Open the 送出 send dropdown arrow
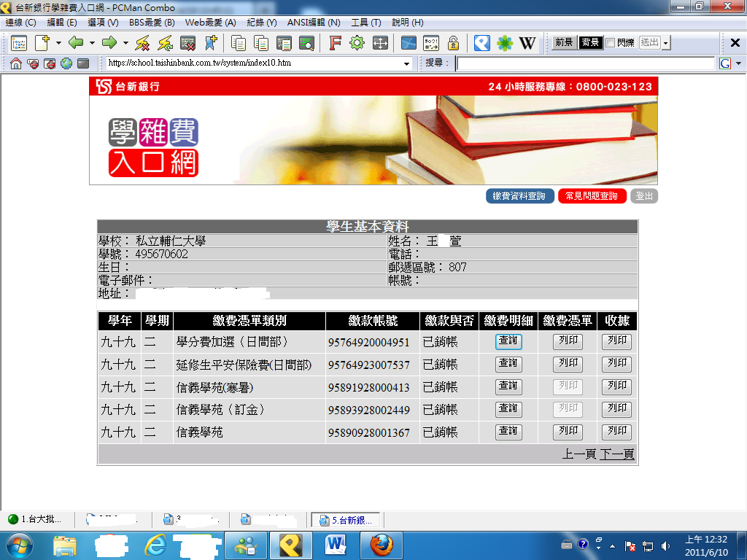Image resolution: width=747 pixels, height=560 pixels. coord(665,44)
